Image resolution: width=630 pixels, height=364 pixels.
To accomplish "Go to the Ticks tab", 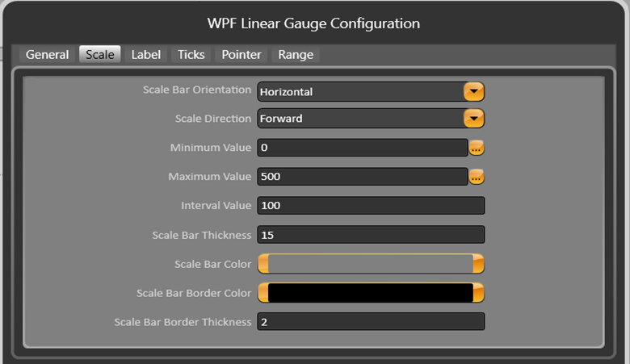I will click(191, 55).
